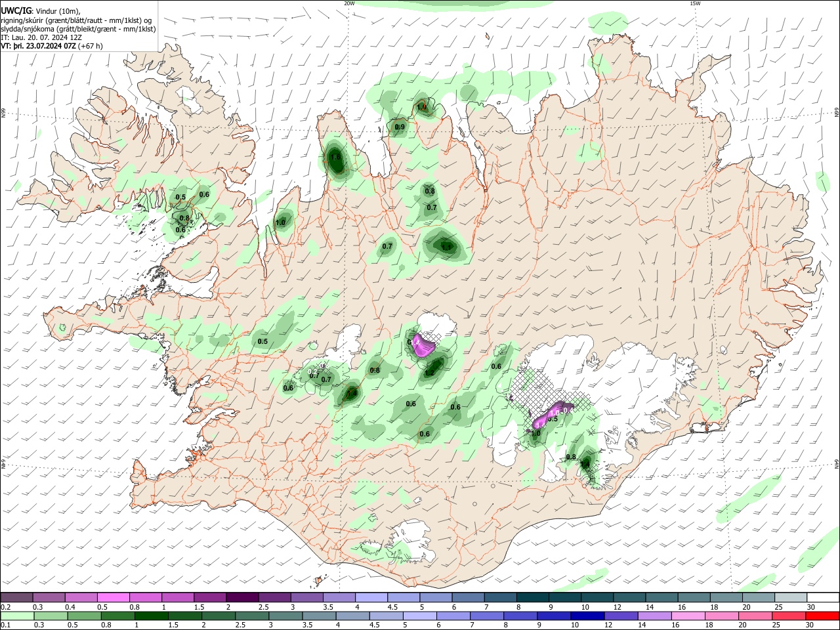840x630 pixels.
Task: Select the '0.1' label on the rain scale
Action: click(x=5, y=625)
